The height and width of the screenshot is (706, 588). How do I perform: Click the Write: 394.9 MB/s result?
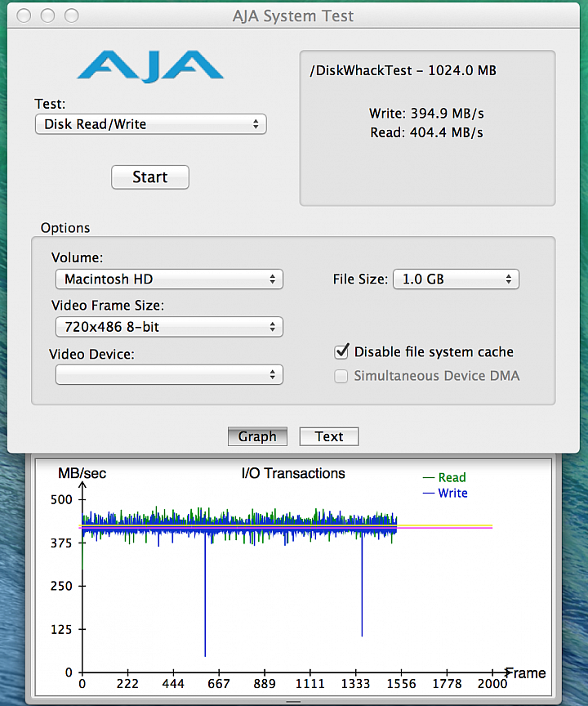tap(426, 114)
